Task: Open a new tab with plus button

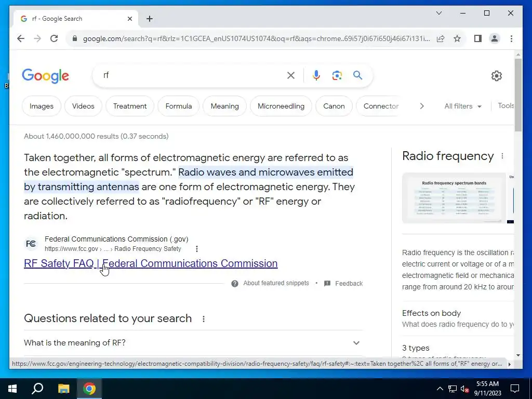Action: 150,19
